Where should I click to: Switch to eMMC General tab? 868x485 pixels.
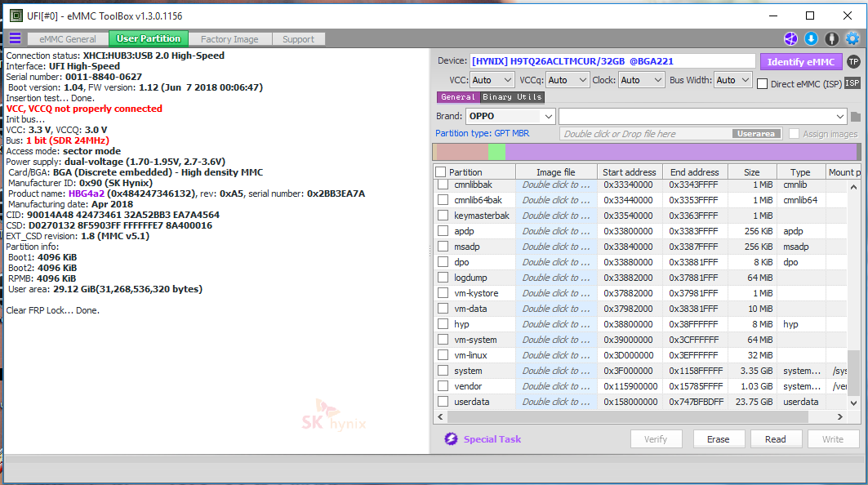(x=68, y=39)
